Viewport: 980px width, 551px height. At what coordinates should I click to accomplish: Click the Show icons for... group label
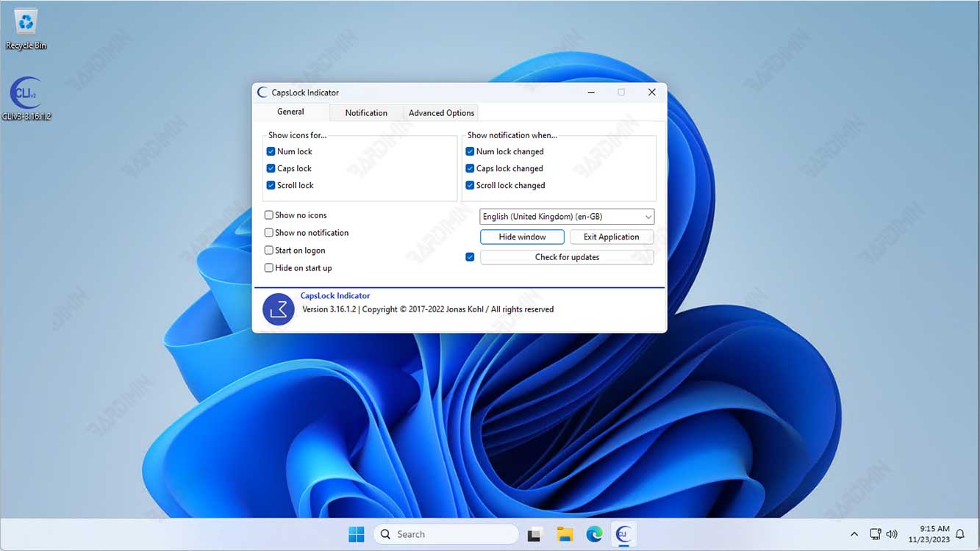tap(297, 135)
